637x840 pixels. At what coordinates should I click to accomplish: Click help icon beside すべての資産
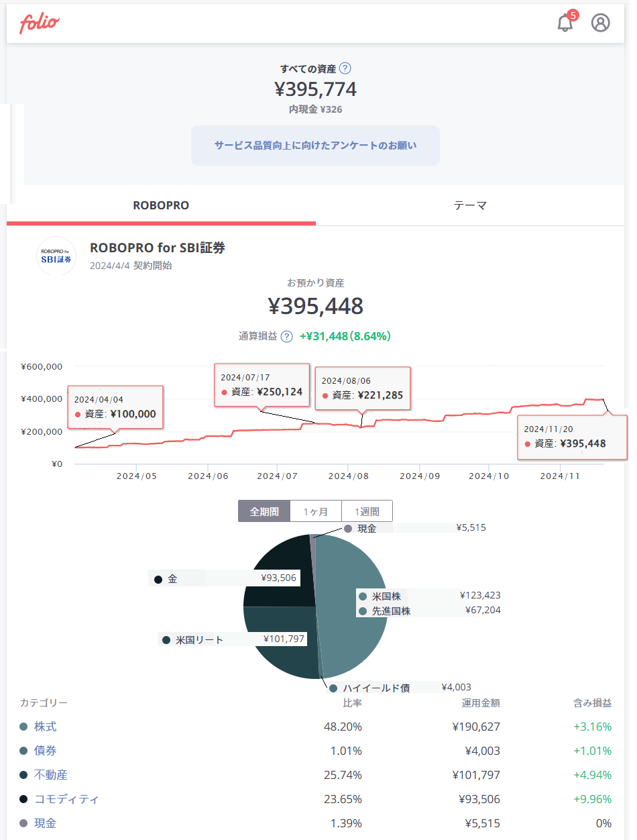(345, 68)
